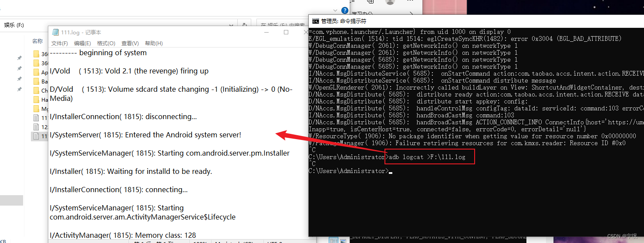Click 'Entered the Android system server!' line
Image resolution: width=644 pixels, height=243 pixels.
tap(145, 135)
